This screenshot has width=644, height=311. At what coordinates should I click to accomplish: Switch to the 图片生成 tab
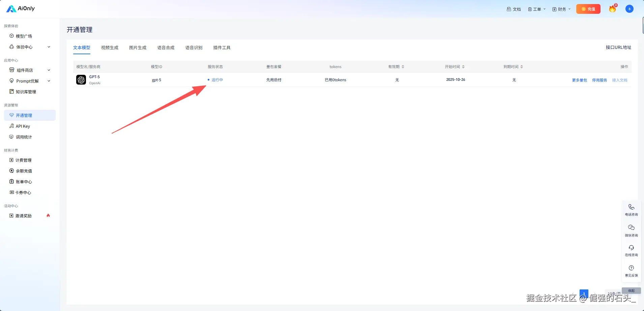(138, 48)
